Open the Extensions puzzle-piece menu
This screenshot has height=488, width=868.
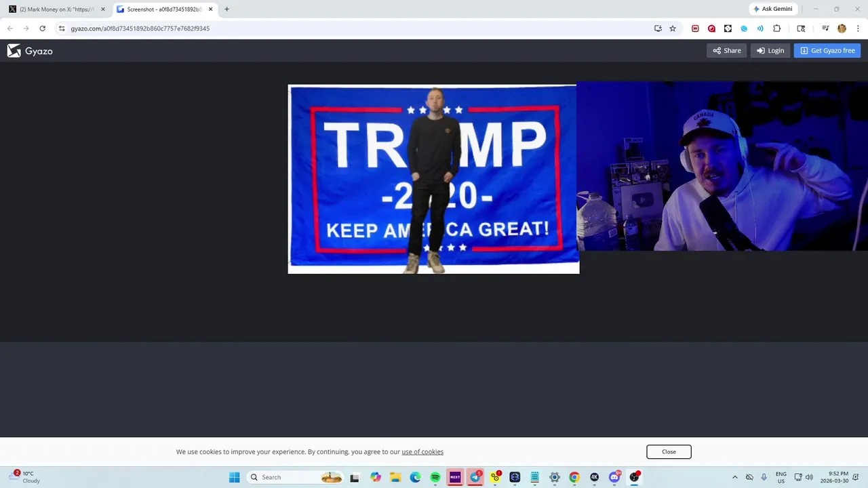(777, 28)
